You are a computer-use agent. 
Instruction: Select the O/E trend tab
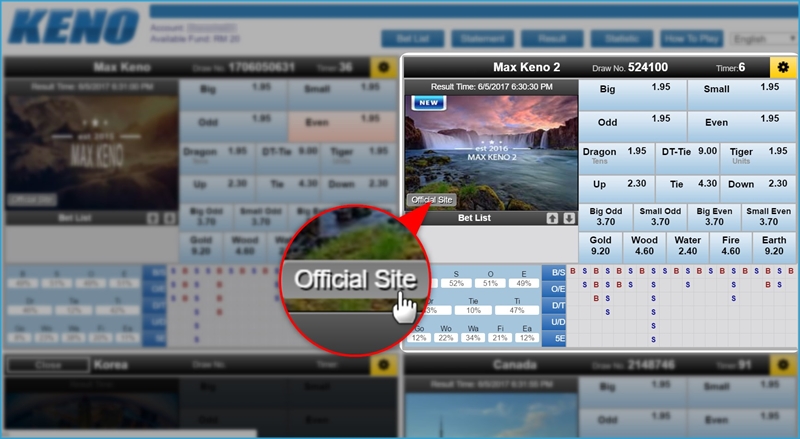pyautogui.click(x=558, y=289)
